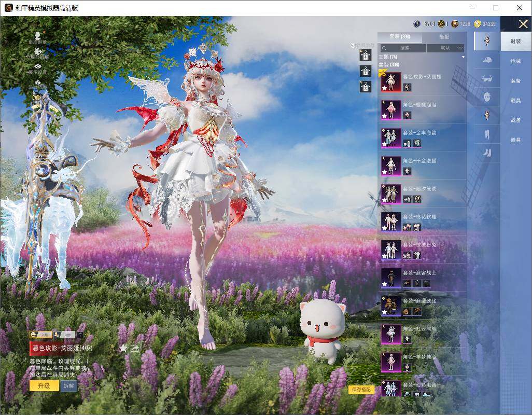Open the 时装 side tab
The height and width of the screenshot is (415, 532).
[x=516, y=41]
